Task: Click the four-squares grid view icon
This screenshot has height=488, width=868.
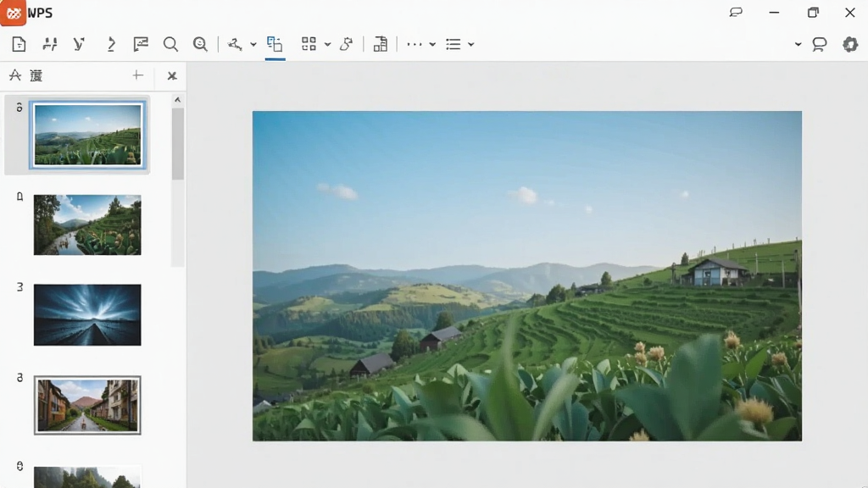Action: click(309, 44)
